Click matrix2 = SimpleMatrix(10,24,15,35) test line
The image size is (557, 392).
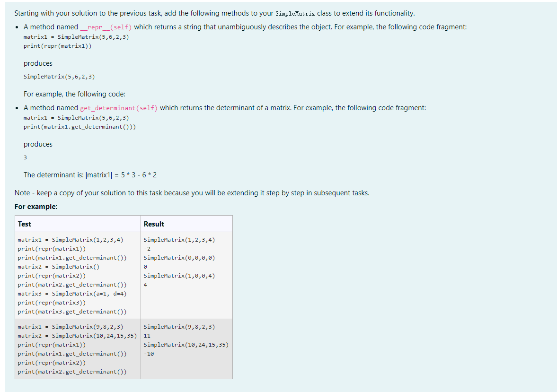tap(77, 336)
